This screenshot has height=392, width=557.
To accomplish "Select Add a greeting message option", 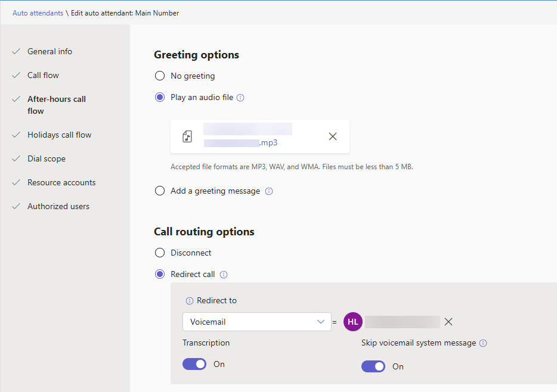I will click(x=160, y=191).
